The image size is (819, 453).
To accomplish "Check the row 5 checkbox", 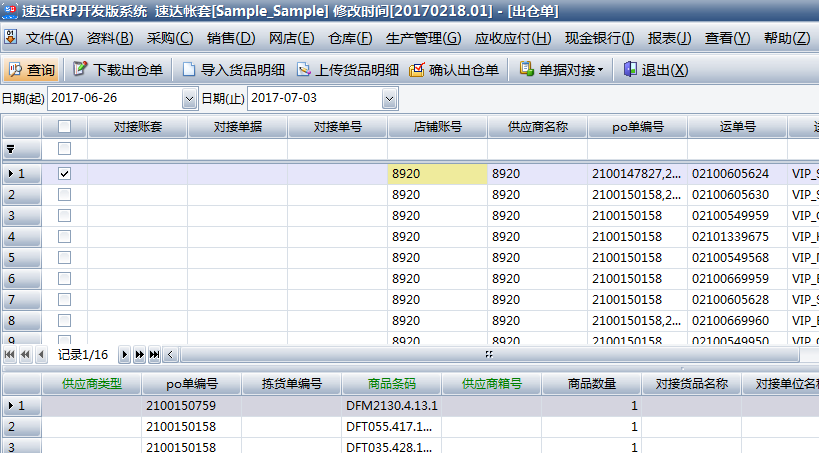I will tap(64, 258).
